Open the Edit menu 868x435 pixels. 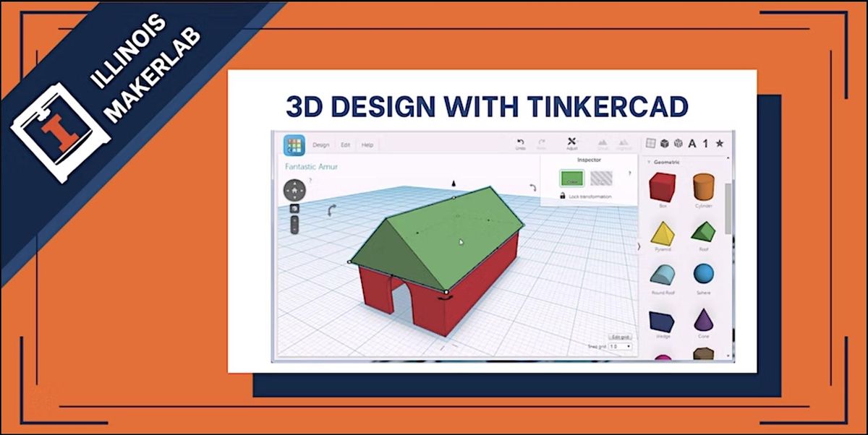coord(346,145)
